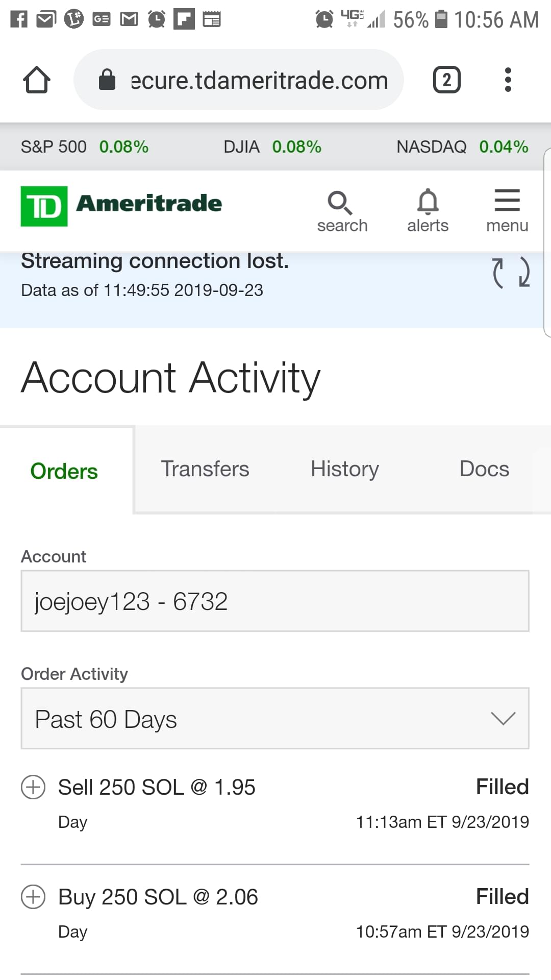Open the Docs tab
This screenshot has width=551, height=980.
pos(484,469)
